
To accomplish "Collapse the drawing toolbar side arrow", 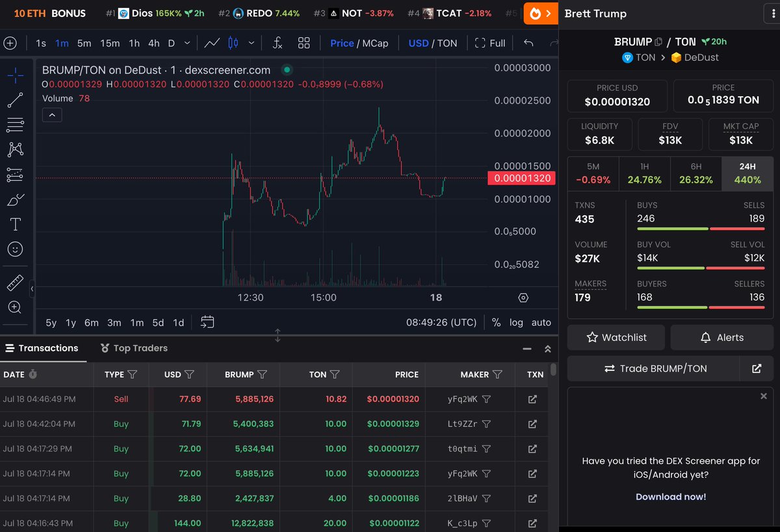I will coord(32,288).
